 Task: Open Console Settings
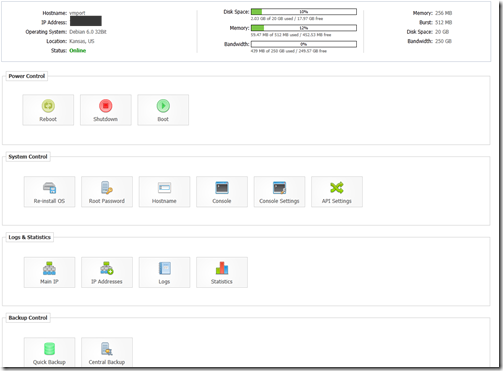(x=279, y=192)
